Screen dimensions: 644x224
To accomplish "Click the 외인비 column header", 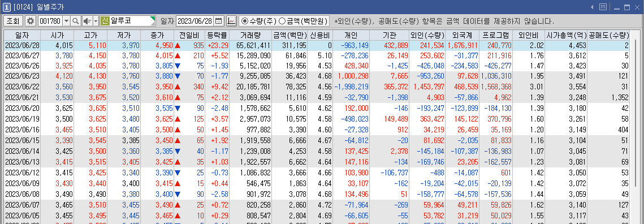I will tap(529, 35).
